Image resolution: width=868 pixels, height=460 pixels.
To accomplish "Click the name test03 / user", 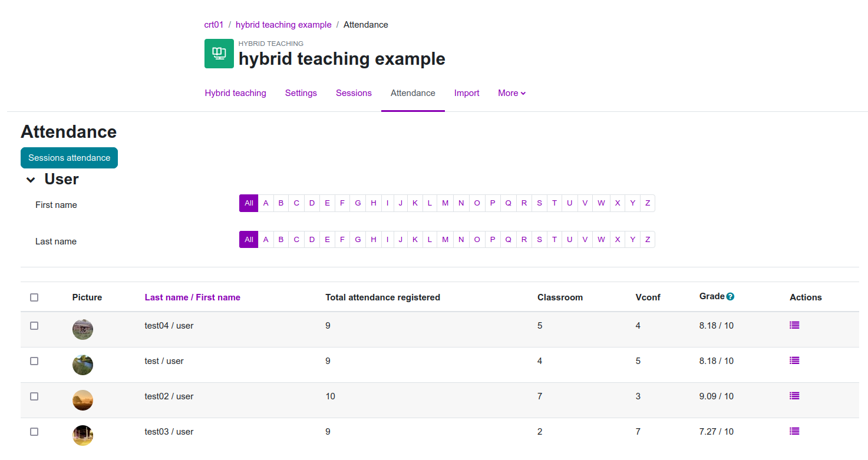I will coord(169,432).
